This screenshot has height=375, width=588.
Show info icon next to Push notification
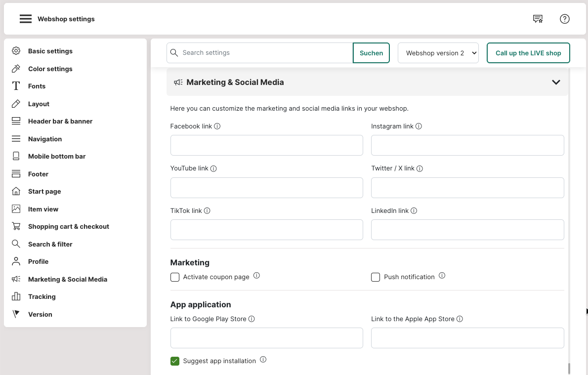(442, 276)
